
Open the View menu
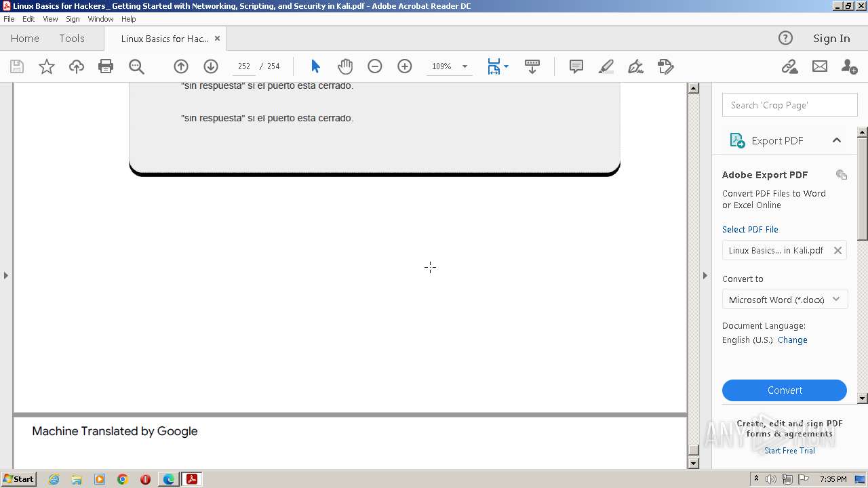50,19
